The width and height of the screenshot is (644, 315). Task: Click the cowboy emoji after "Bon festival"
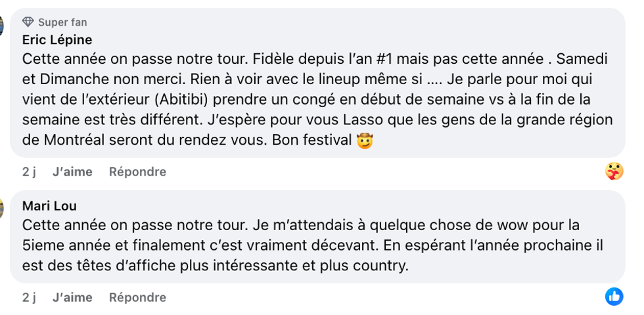[x=365, y=141]
